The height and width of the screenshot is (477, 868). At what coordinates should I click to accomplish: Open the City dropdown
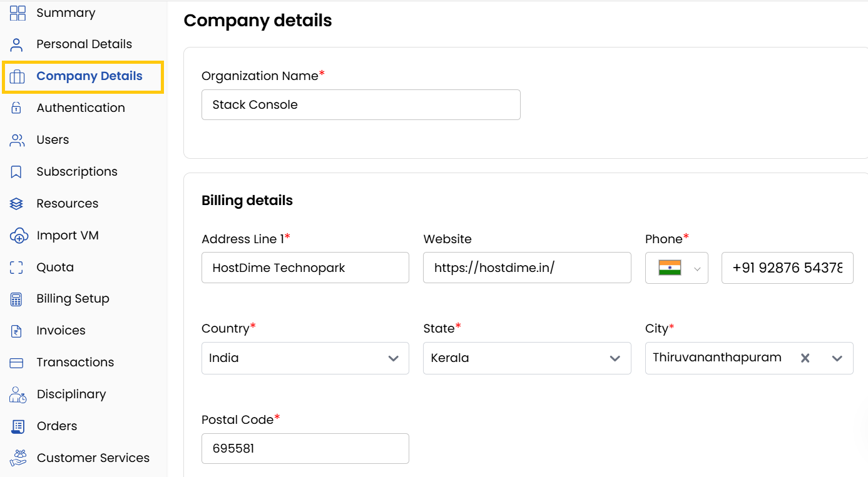[x=837, y=358]
